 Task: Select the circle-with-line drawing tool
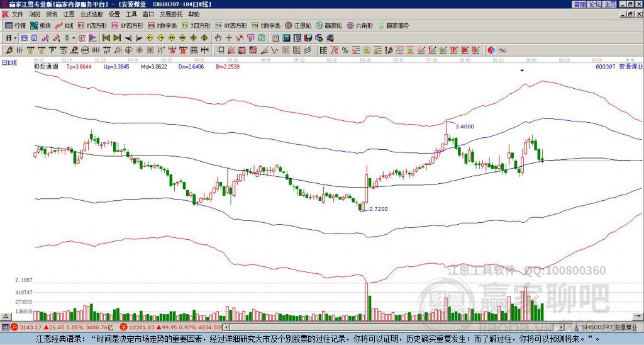85,50
